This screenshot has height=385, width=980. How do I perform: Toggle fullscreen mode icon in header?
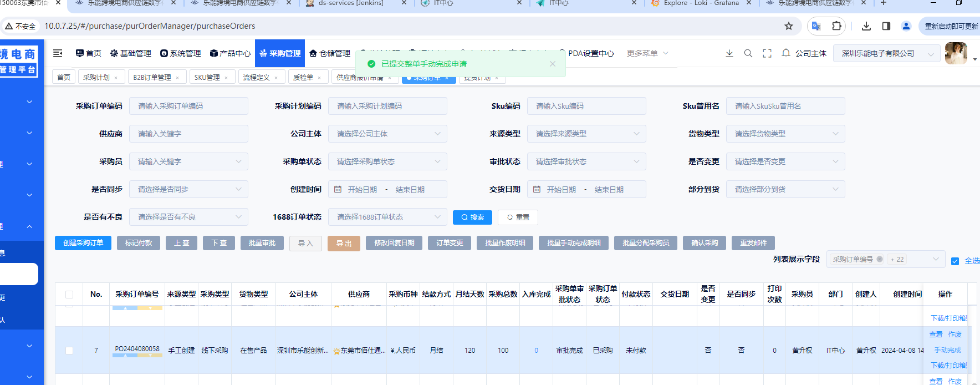click(x=767, y=53)
